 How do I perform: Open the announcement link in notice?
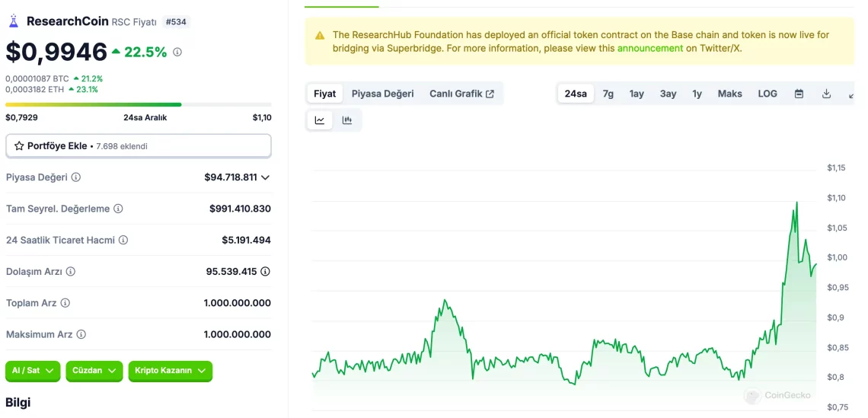pyautogui.click(x=650, y=48)
